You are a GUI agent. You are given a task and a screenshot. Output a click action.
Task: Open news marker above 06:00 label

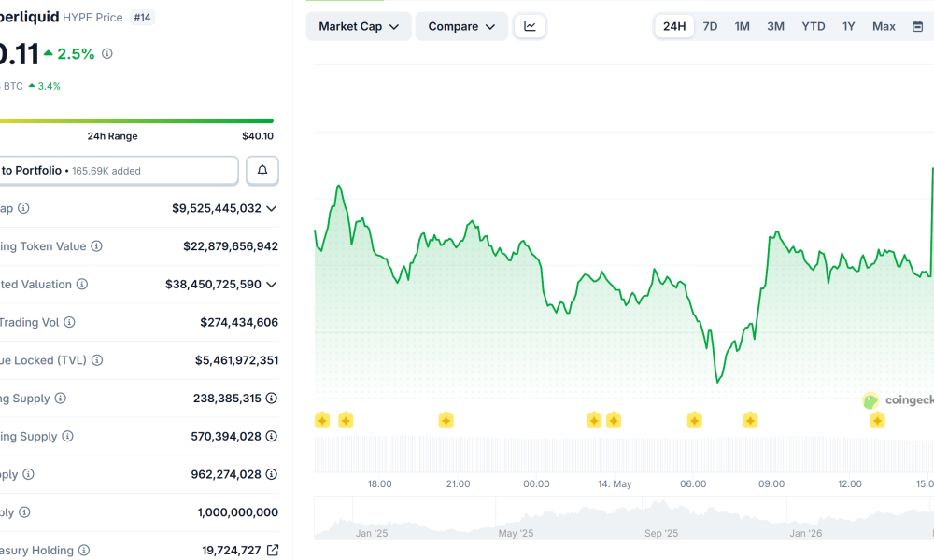[x=695, y=421]
